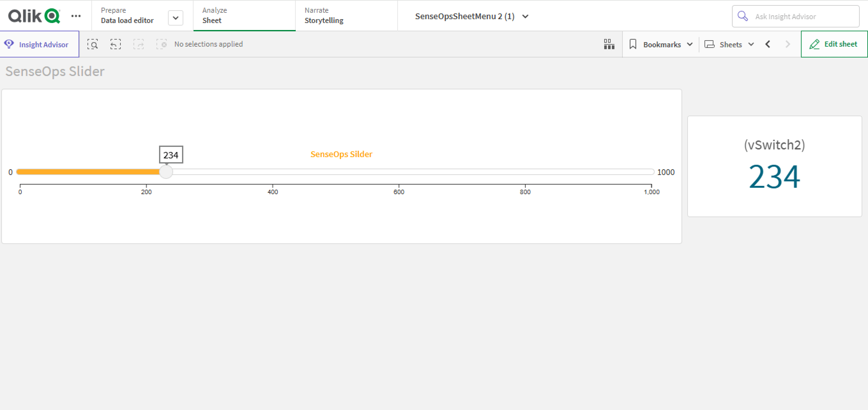Click the Sheets monitor icon
This screenshot has height=410, width=868.
tap(709, 44)
